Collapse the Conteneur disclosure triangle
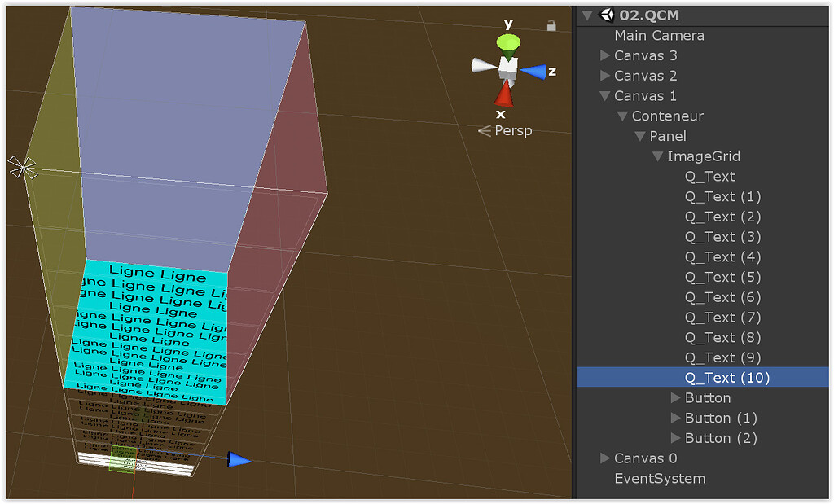The height and width of the screenshot is (504, 834). 622,116
